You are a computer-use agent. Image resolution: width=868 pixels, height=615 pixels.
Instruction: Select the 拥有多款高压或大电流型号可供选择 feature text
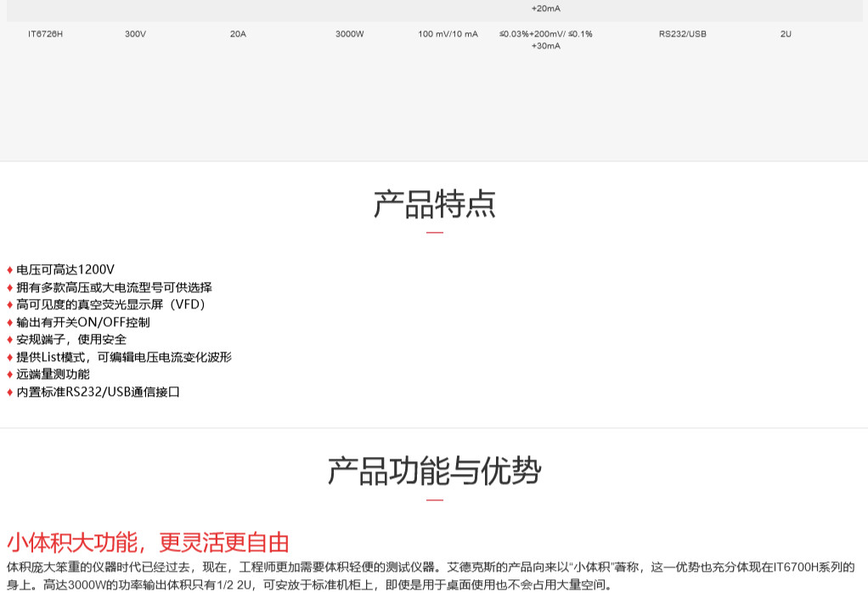pyautogui.click(x=114, y=287)
